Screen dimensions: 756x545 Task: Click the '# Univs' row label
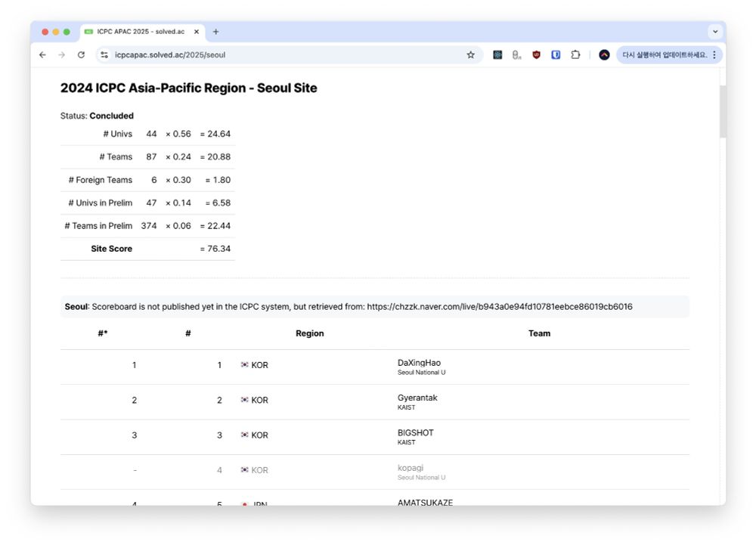coord(118,134)
